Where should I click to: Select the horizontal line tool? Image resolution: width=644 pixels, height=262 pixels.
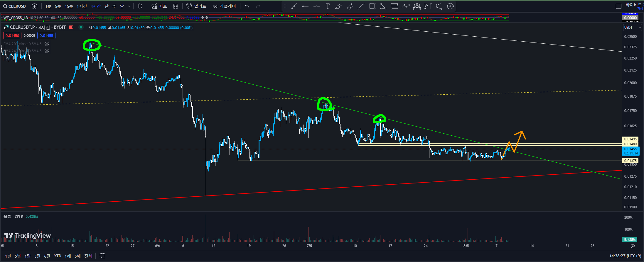coord(305,6)
